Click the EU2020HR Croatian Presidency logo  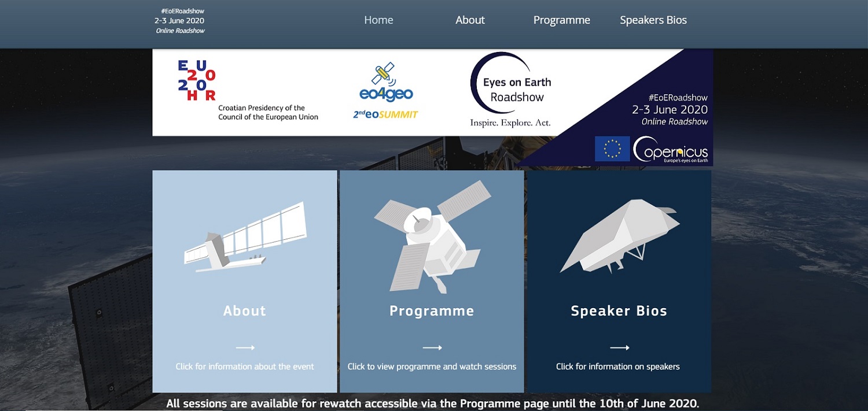pos(197,80)
